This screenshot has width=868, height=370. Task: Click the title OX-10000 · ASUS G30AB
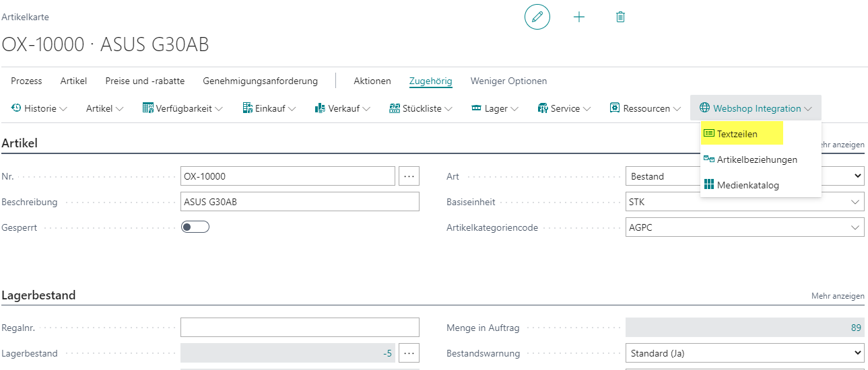[x=105, y=44]
